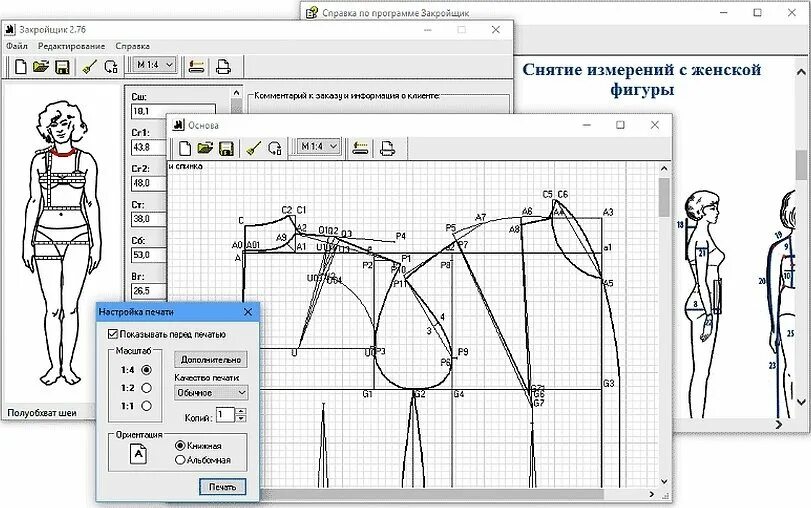This screenshot has height=508, width=811.
Task: Select scale 1:4 radio button
Action: tap(146, 370)
